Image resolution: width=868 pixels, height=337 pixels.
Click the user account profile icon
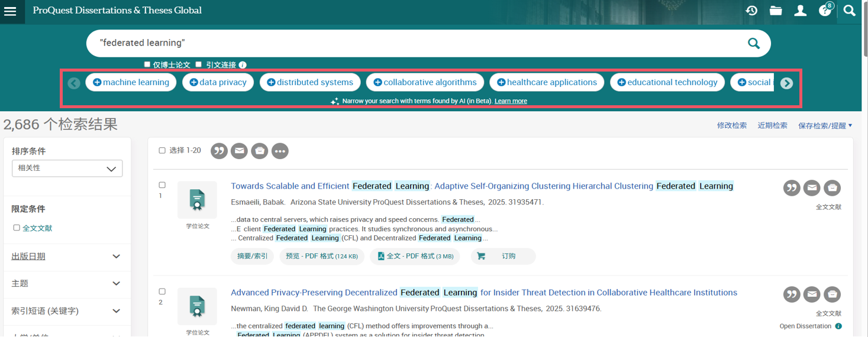point(801,11)
